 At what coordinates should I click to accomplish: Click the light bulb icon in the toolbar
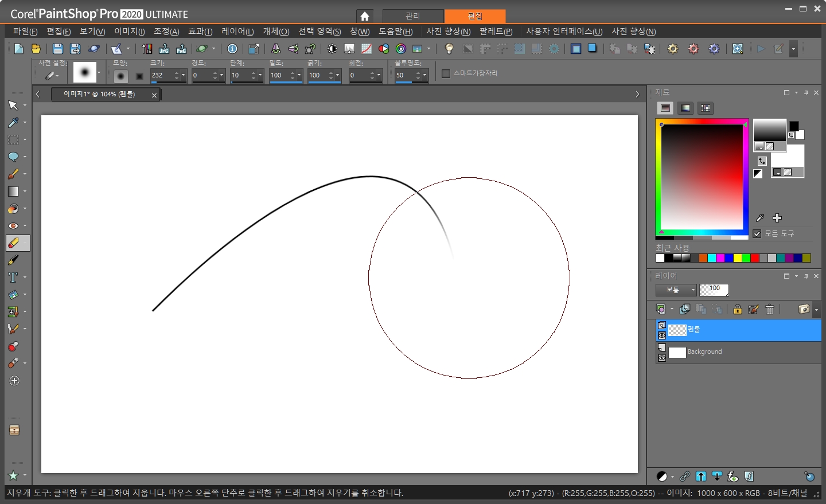449,49
